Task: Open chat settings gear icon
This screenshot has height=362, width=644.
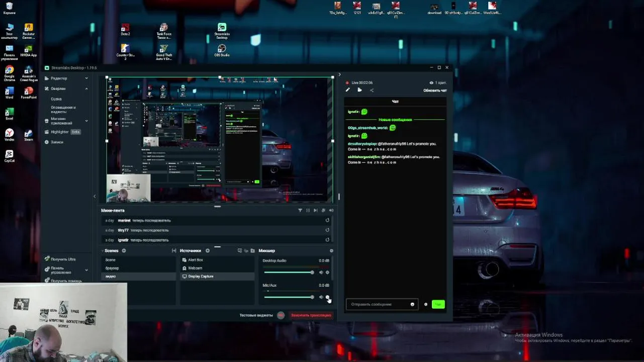Action: pyautogui.click(x=426, y=304)
